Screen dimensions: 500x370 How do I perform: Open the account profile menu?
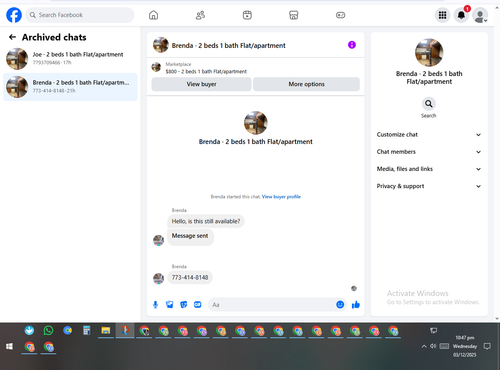click(480, 15)
